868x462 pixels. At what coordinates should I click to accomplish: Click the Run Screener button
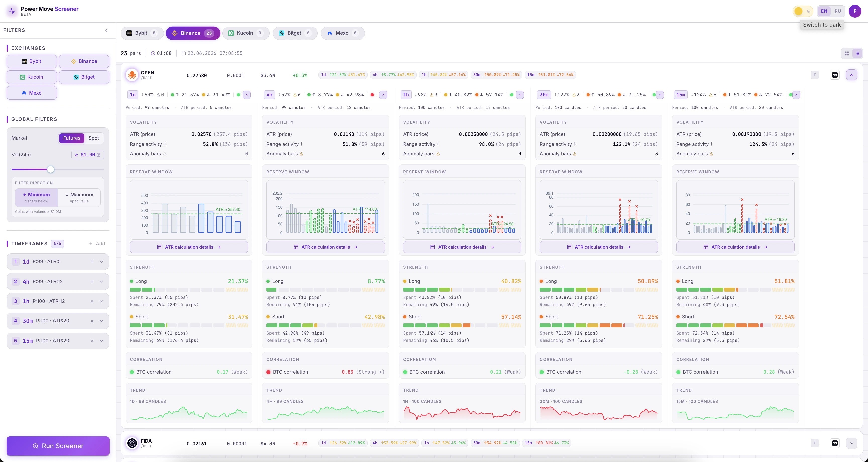(x=58, y=446)
